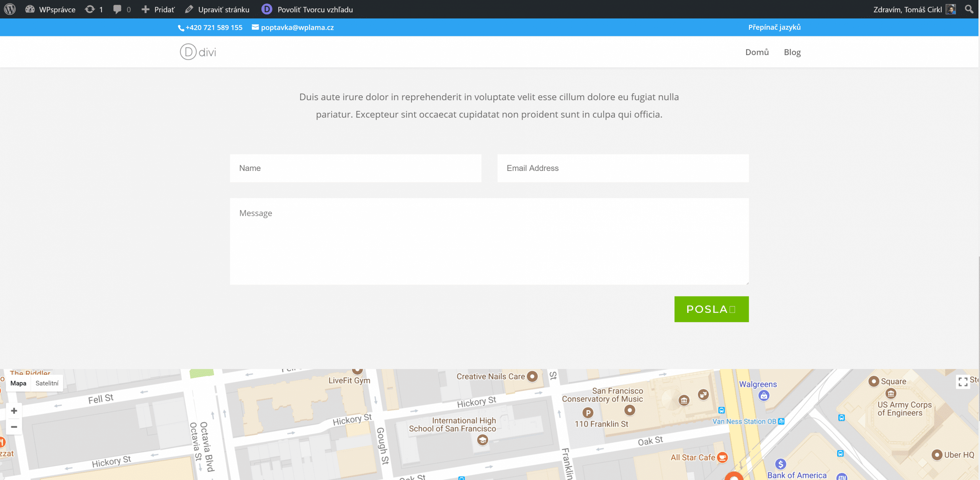Click the Walgreens marker on map
The width and height of the screenshot is (980, 480).
(764, 395)
